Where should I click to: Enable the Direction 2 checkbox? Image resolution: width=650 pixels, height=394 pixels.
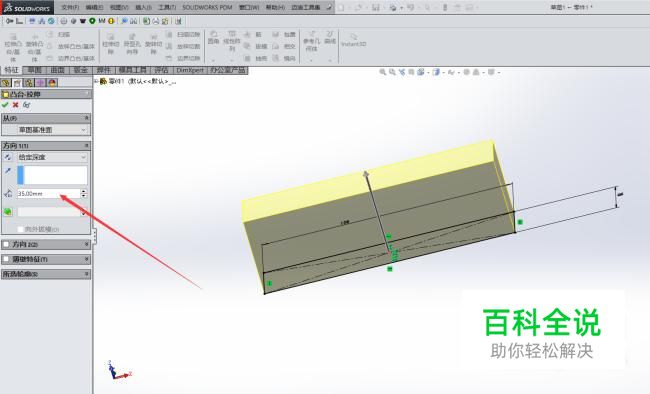pyautogui.click(x=6, y=244)
